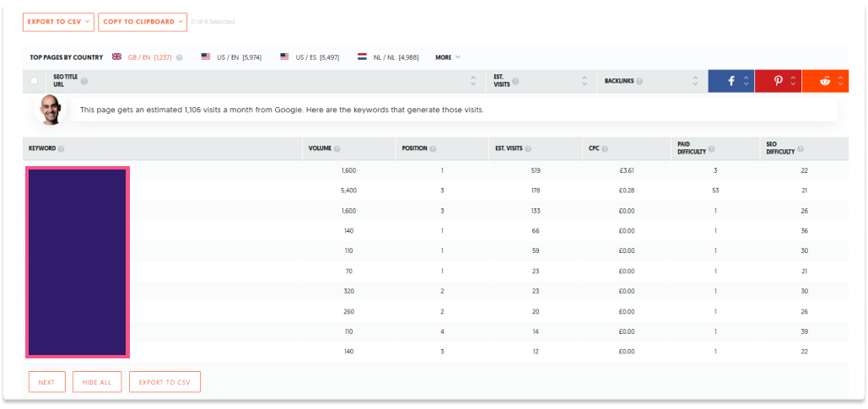Click help icon next to Volume header
868x409 pixels.
(337, 149)
